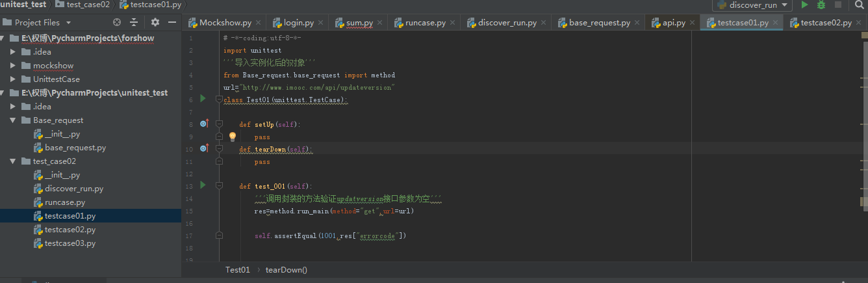
Task: Click unitest_test in the navigation breadcrumb
Action: coord(23,5)
